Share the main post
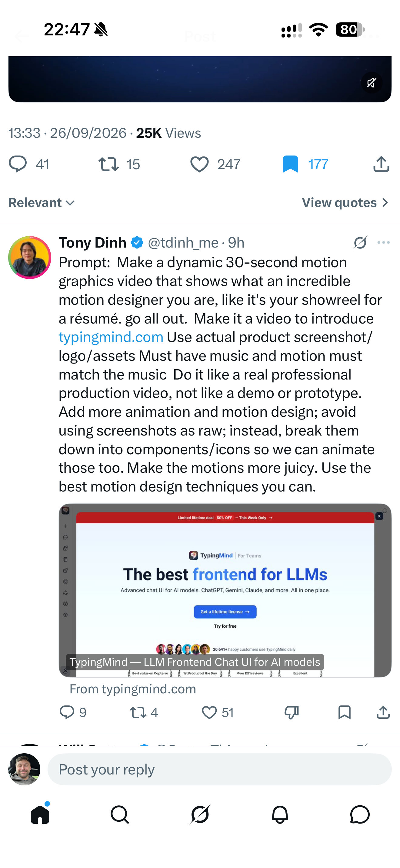The image size is (400, 868). [x=382, y=164]
